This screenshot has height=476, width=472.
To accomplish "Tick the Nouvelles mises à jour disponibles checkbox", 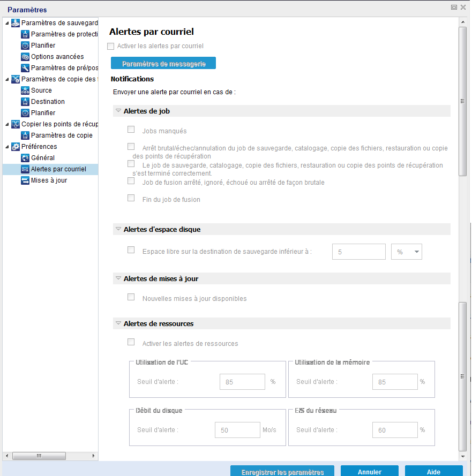I will 131,297.
